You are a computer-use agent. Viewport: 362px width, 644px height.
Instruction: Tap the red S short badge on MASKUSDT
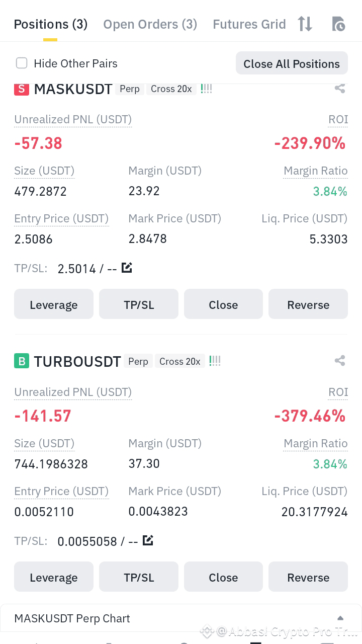coord(22,89)
